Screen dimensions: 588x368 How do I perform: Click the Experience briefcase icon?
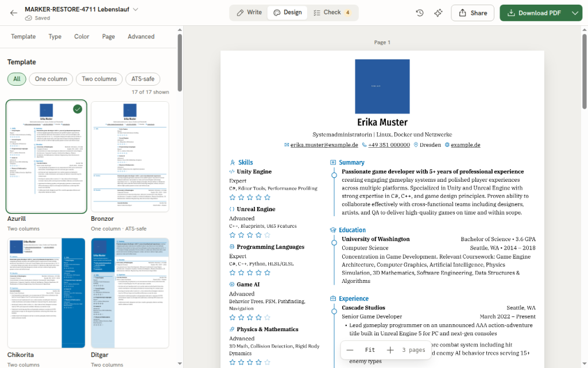332,298
